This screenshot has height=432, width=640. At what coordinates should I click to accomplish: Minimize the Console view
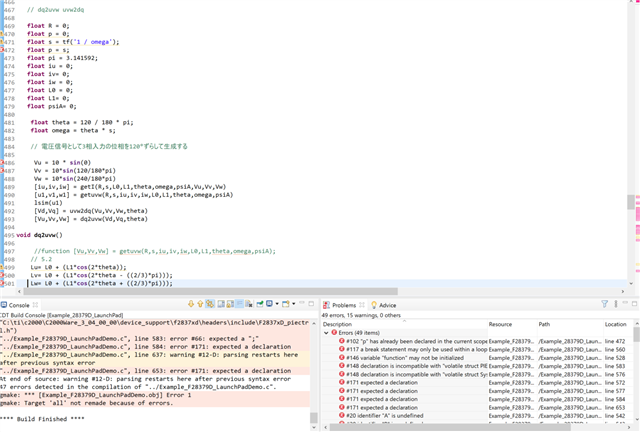302,303
